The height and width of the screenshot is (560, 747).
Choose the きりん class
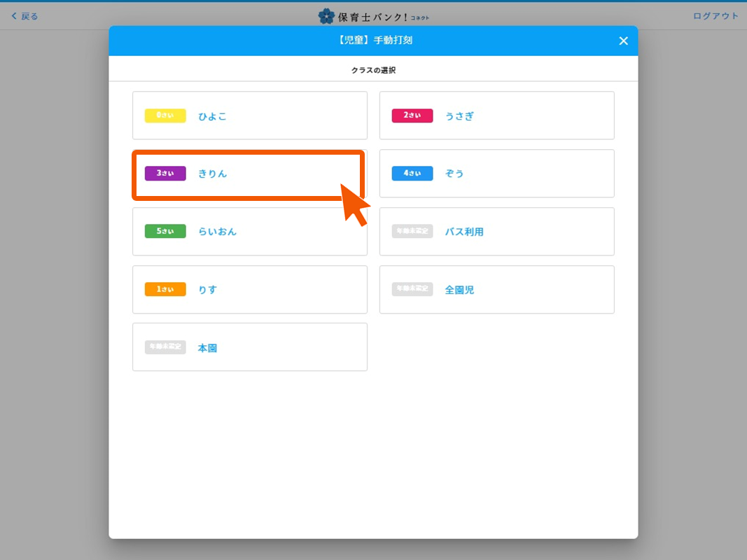[249, 174]
